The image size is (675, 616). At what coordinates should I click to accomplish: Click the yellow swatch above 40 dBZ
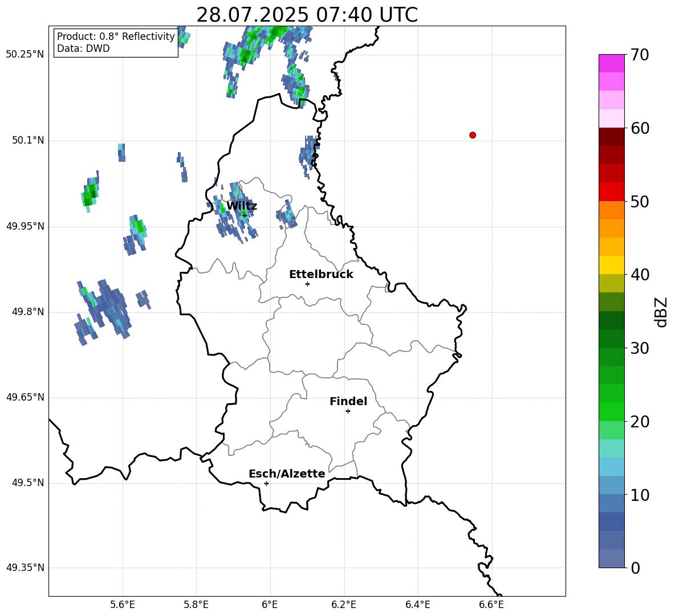point(611,265)
